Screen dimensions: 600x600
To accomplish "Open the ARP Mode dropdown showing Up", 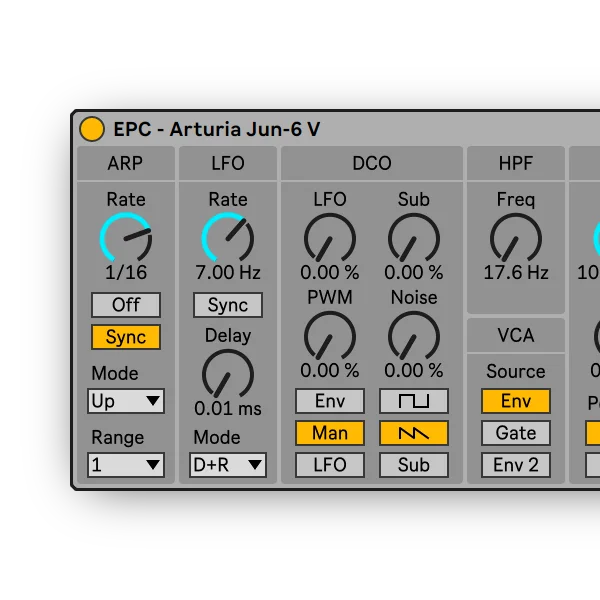I will [x=126, y=401].
